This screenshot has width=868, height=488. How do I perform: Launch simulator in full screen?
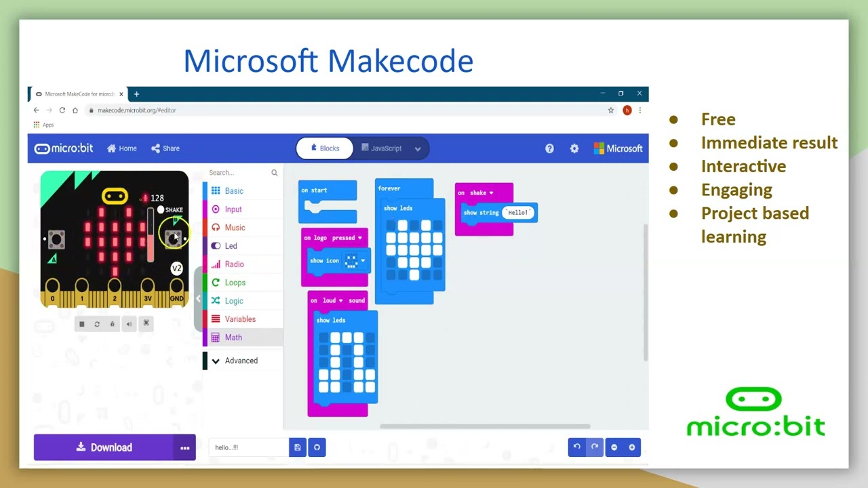(x=146, y=324)
